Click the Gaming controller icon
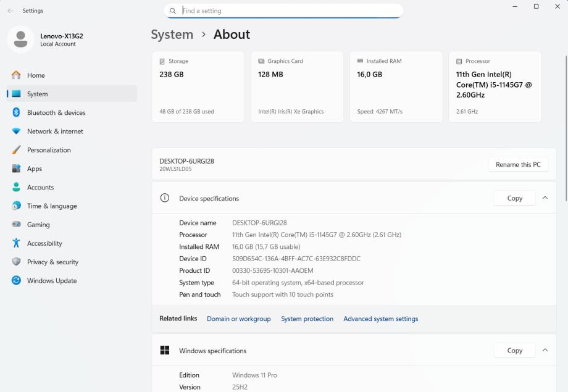The width and height of the screenshot is (568, 392). click(16, 225)
